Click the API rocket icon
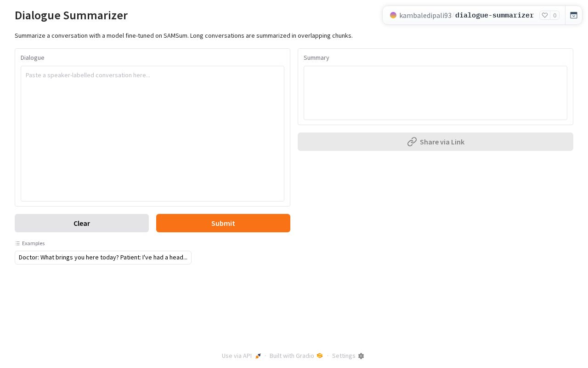The width and height of the screenshot is (588, 368). [x=258, y=356]
